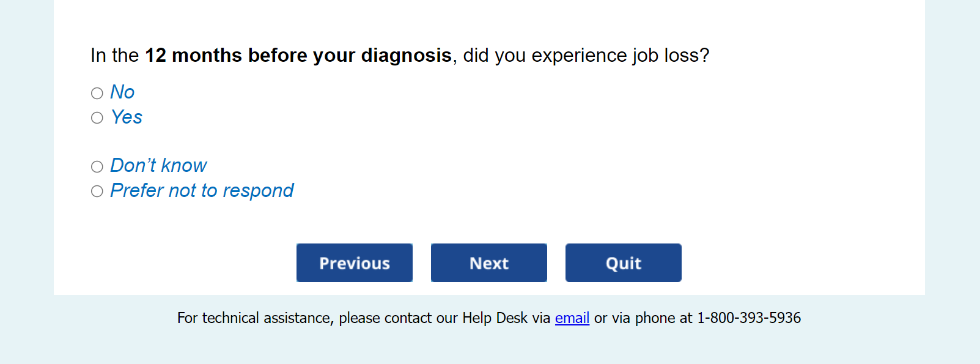
Task: Click the "Don't know" label text
Action: 158,166
